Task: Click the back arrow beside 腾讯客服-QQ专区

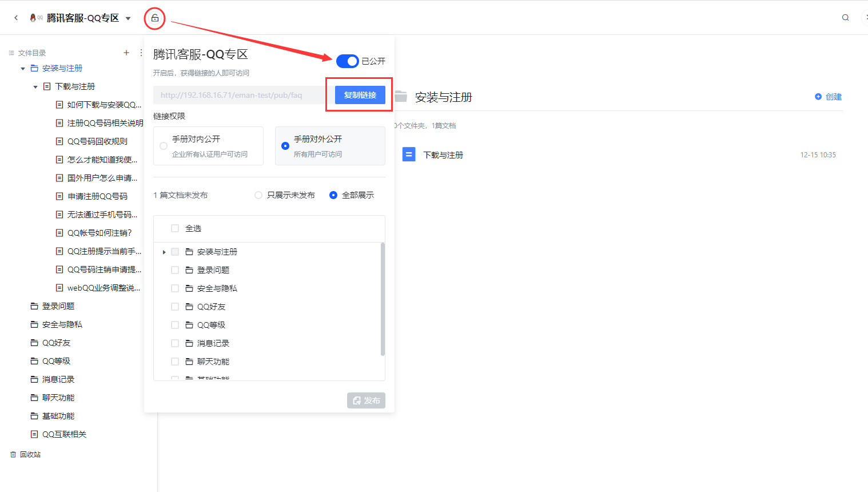Action: [x=15, y=17]
